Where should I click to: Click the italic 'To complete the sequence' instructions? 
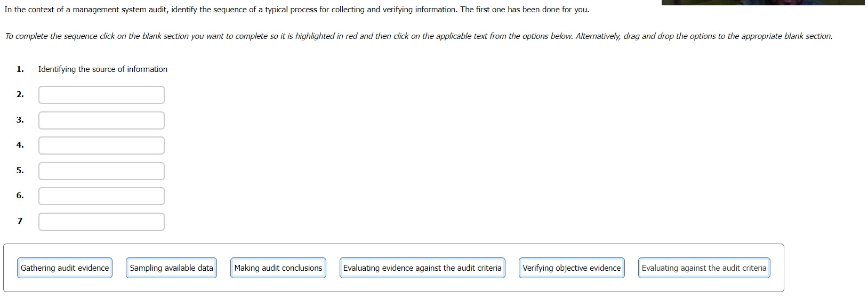click(x=418, y=36)
